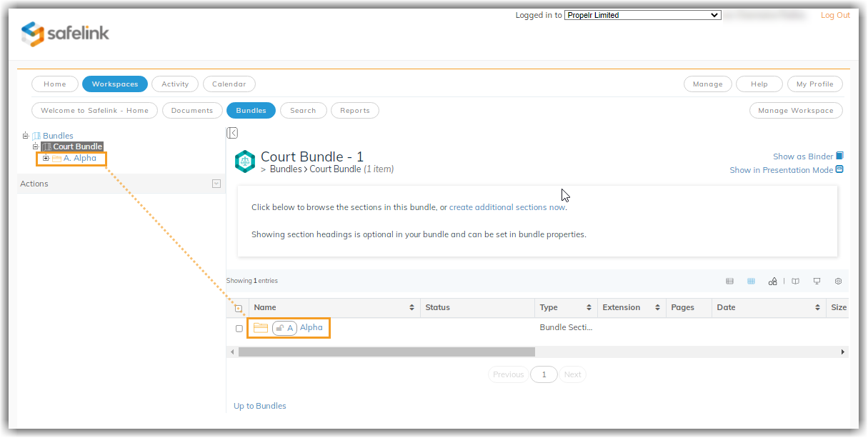This screenshot has width=868, height=438.
Task: Tick the checkbox for the Alpha row
Action: [239, 329]
